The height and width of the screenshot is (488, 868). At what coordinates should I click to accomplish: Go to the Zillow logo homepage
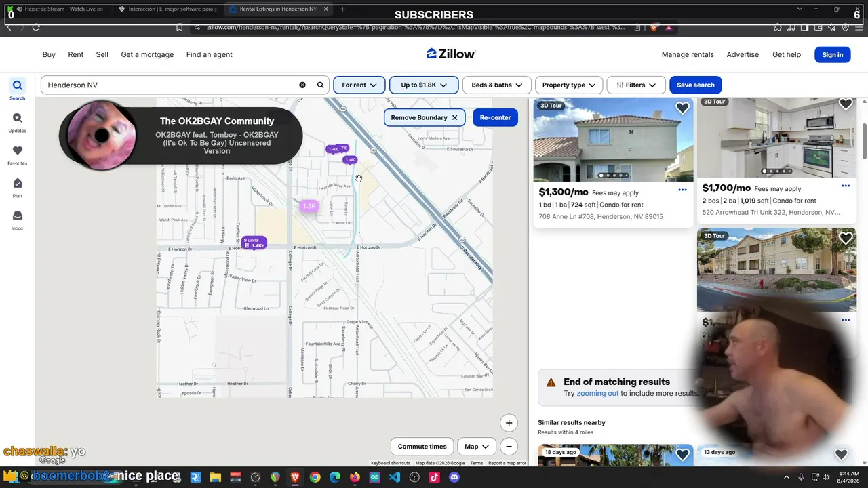point(451,54)
